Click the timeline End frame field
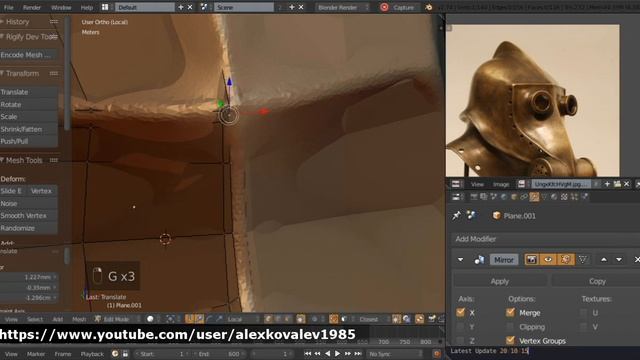The height and width of the screenshot is (360, 640). (219, 354)
